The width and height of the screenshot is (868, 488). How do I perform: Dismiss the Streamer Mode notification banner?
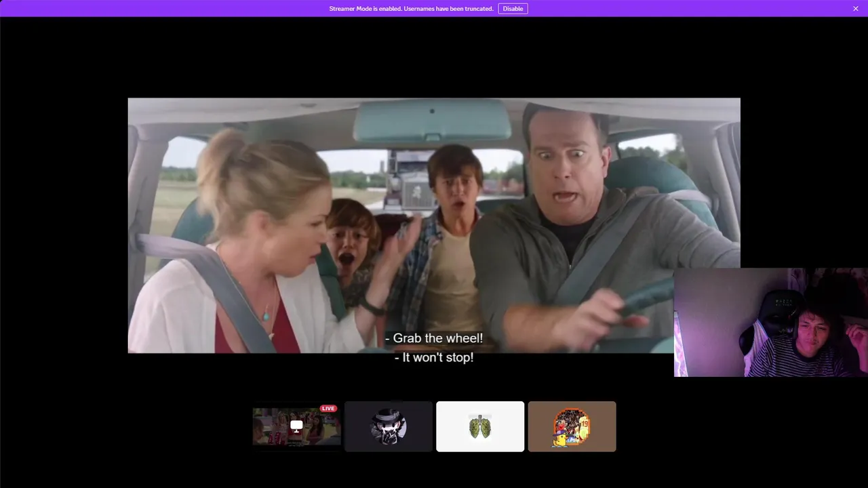(856, 9)
